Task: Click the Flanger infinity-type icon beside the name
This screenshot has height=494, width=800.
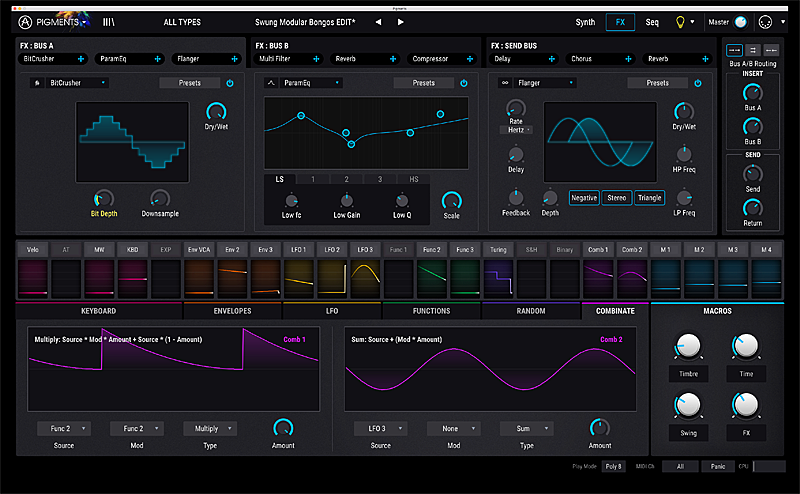Action: (505, 83)
